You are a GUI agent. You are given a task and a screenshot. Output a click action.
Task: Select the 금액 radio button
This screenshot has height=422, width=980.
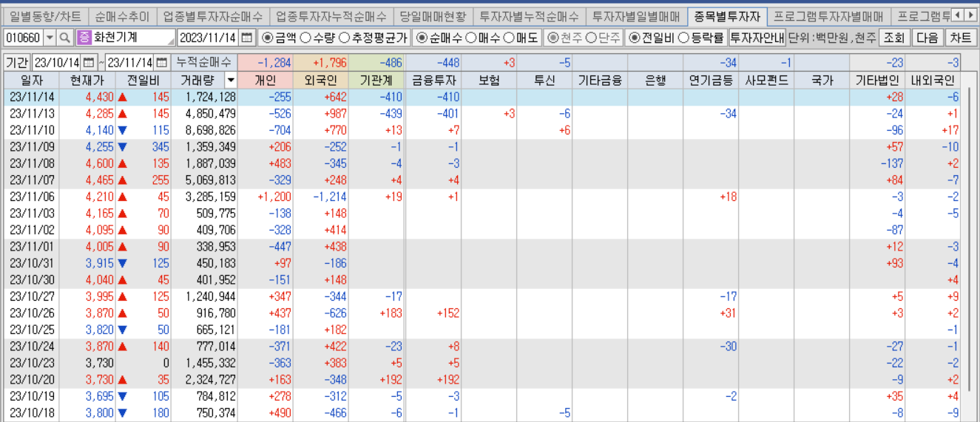(x=268, y=38)
